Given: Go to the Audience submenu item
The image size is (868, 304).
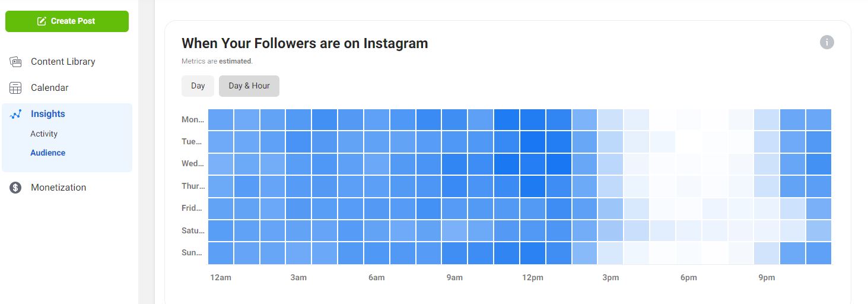Looking at the screenshot, I should tap(48, 153).
